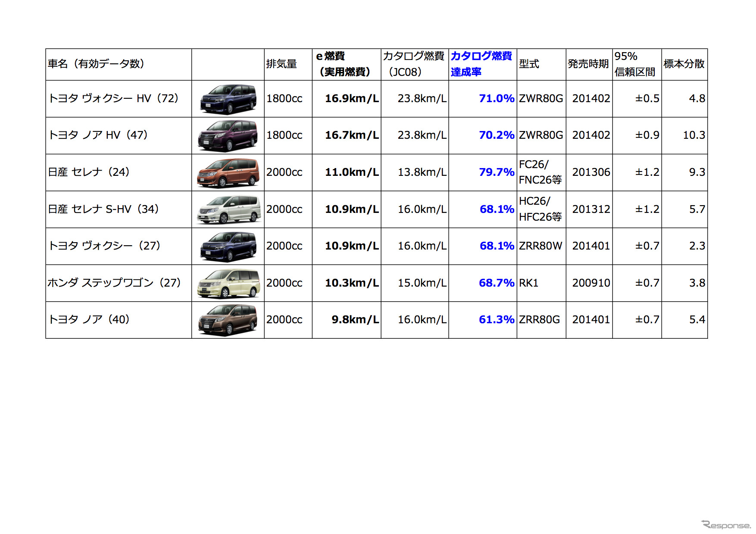The image size is (756, 534).
Task: Click the ホンダ ステップワゴン（27） name cell
Action: click(x=114, y=283)
